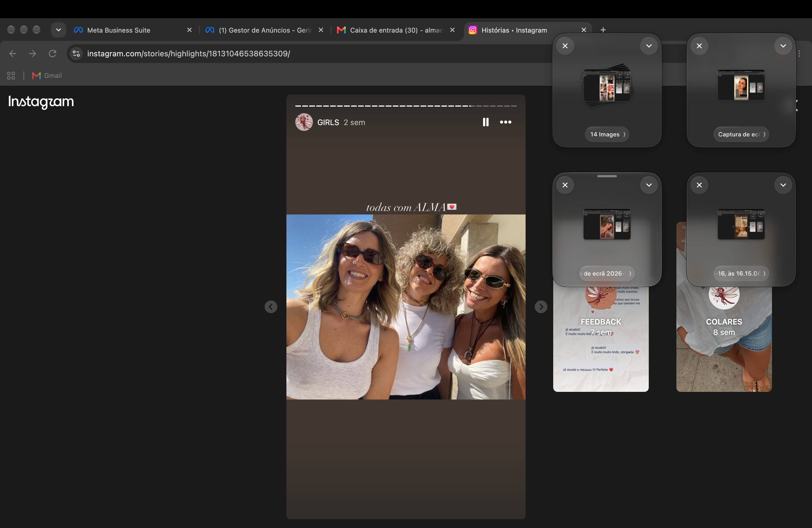Open the apps grid in bookmarks bar

(11, 75)
